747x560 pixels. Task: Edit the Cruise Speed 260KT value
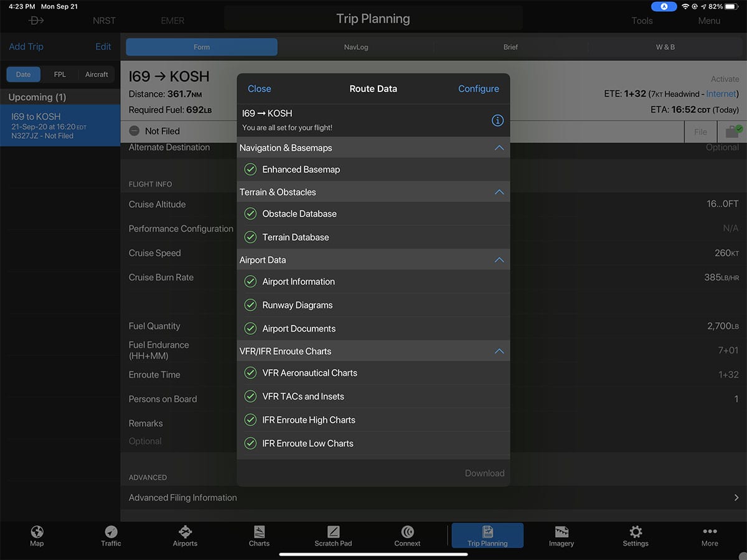coord(726,253)
